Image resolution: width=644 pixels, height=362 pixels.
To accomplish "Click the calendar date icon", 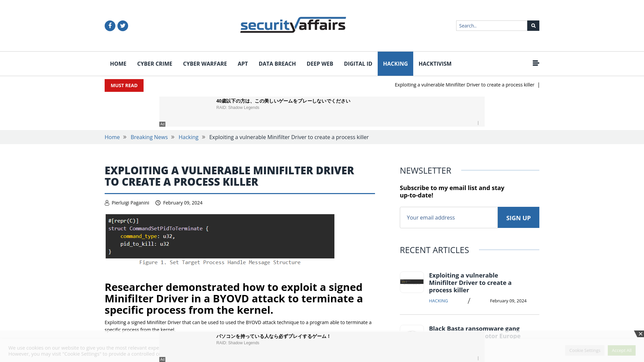I will pos(158,203).
